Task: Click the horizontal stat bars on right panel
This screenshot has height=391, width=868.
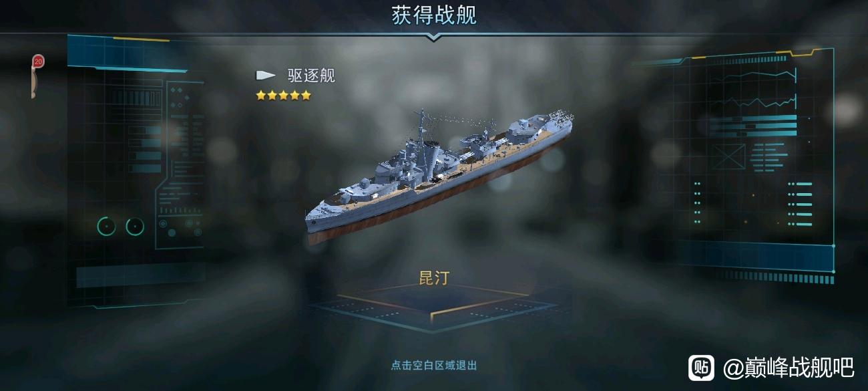Action: pos(753,126)
